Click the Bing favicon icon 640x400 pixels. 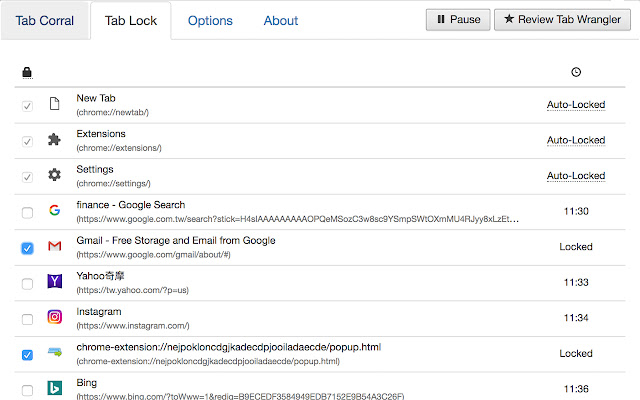pos(55,389)
